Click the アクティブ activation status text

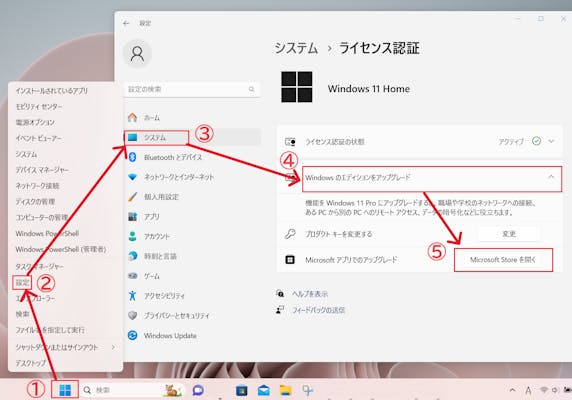point(511,141)
